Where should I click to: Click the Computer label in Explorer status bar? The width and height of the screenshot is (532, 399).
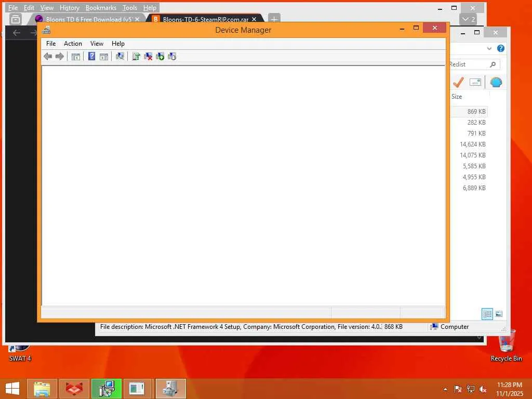tap(455, 327)
